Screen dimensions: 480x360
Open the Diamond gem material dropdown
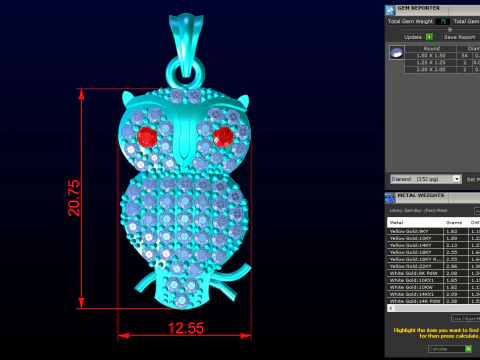[x=426, y=179]
